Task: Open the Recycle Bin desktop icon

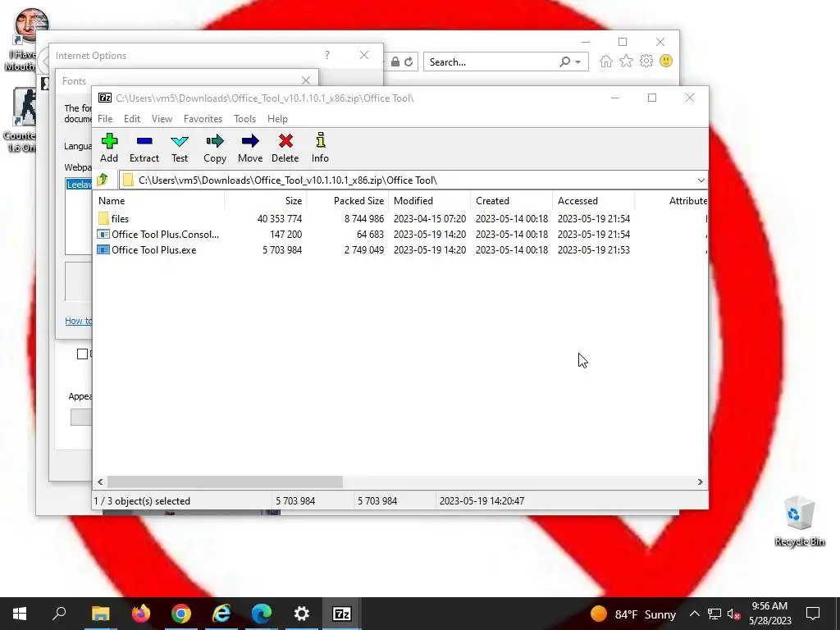Action: coord(799,521)
